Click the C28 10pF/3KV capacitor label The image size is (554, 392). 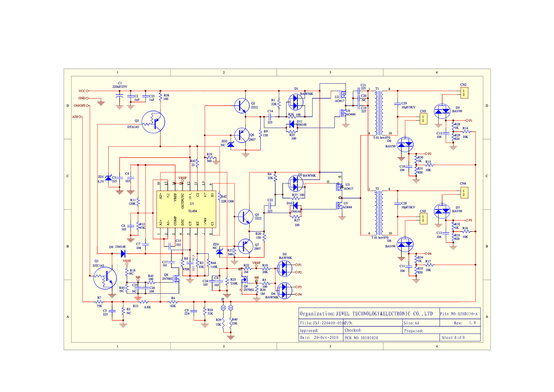(409, 205)
